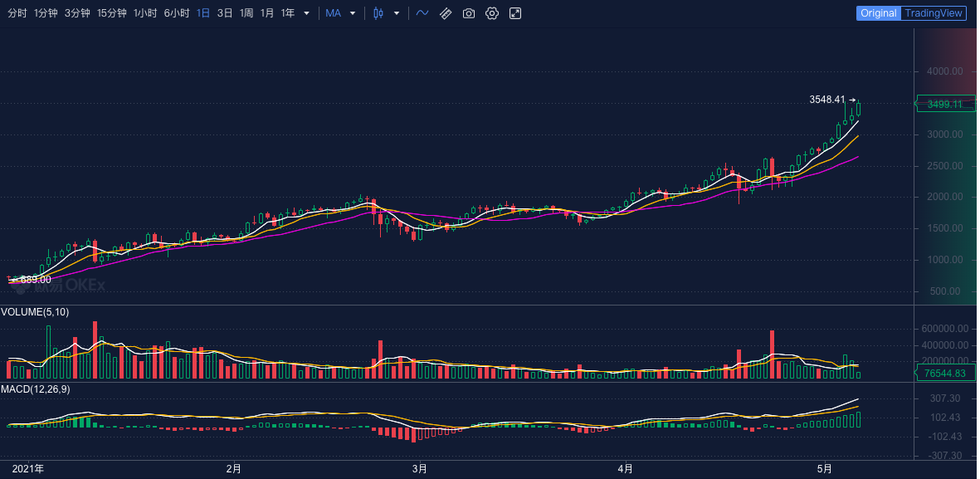This screenshot has height=479, width=980.
Task: Expand the more time intervals dropdown arrow
Action: (x=307, y=13)
